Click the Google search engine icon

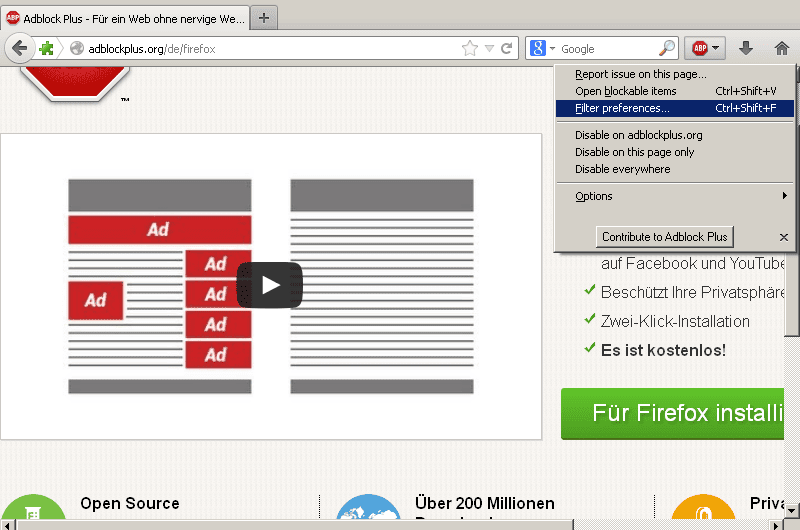pyautogui.click(x=538, y=48)
